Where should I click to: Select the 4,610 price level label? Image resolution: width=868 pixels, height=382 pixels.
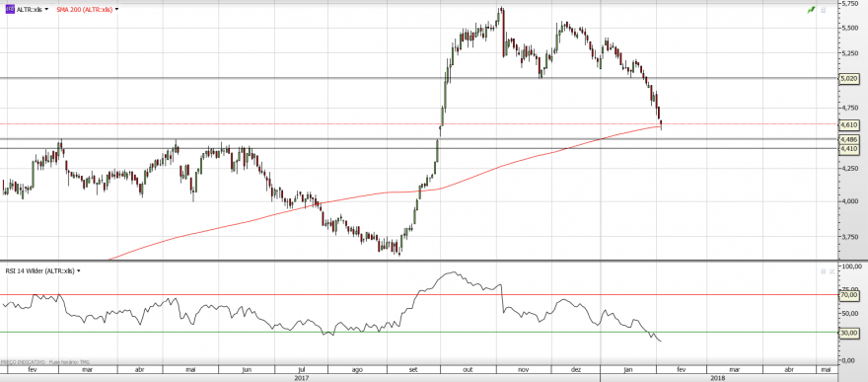[x=849, y=124]
